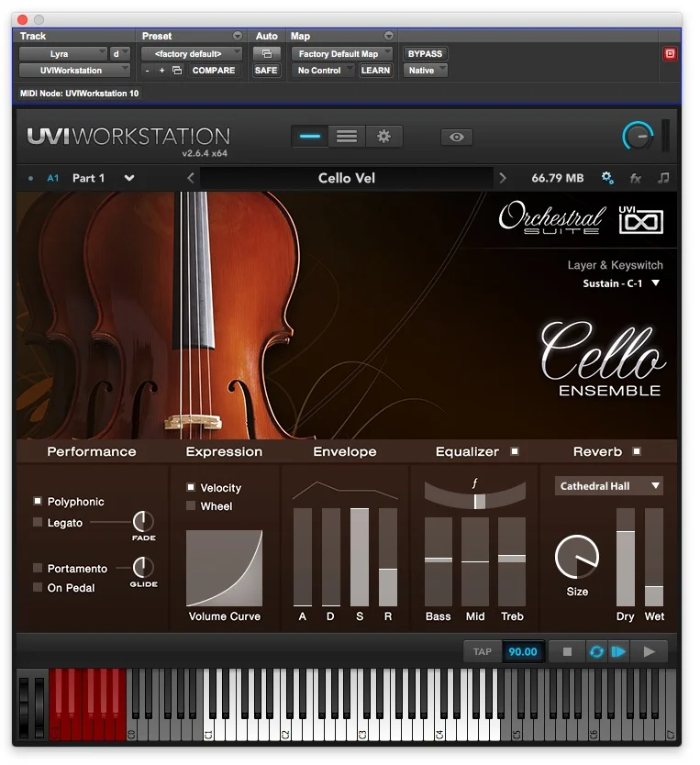
Task: Click the red target window icon
Action: [670, 54]
